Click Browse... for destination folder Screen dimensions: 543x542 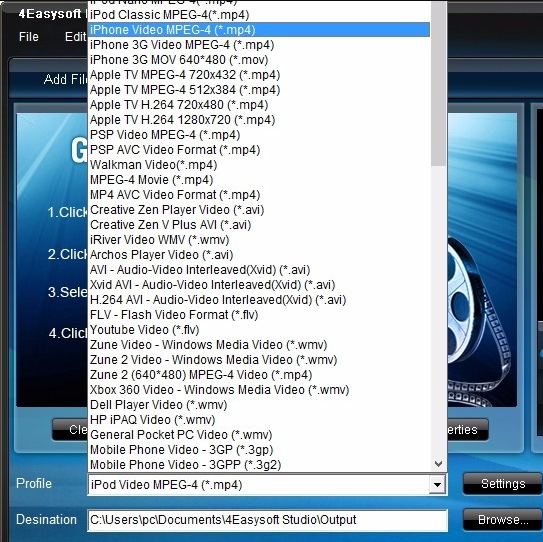click(502, 519)
